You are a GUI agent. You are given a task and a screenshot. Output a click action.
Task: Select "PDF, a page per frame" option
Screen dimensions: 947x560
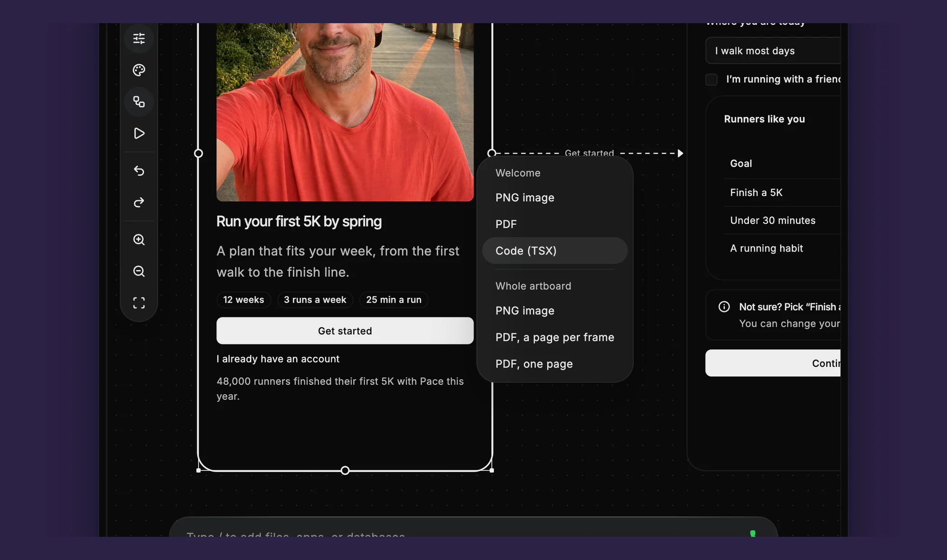point(555,337)
